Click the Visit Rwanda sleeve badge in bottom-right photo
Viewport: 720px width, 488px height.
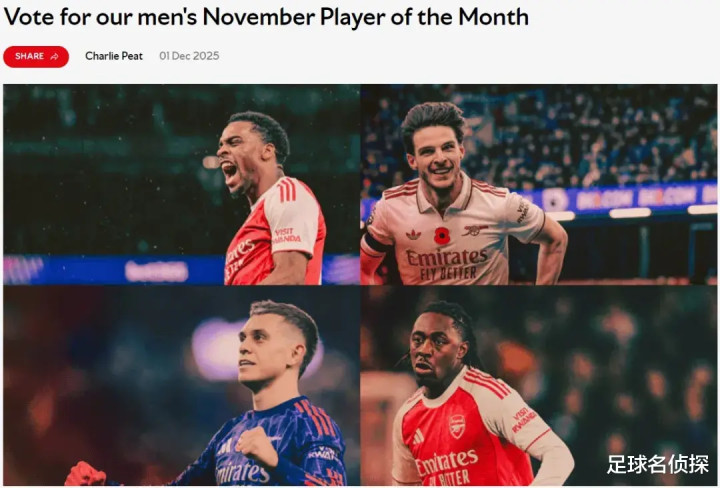tap(523, 418)
